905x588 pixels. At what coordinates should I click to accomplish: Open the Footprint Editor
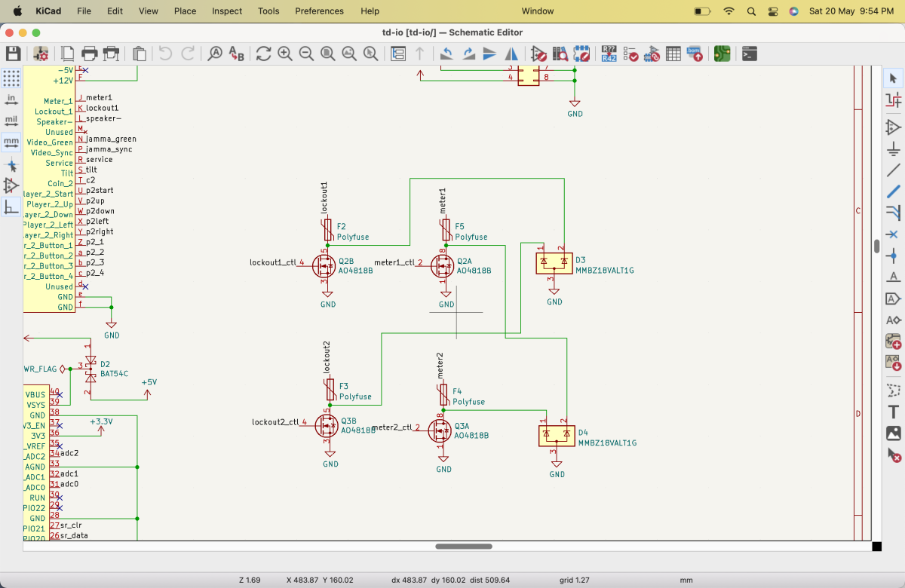coord(581,54)
